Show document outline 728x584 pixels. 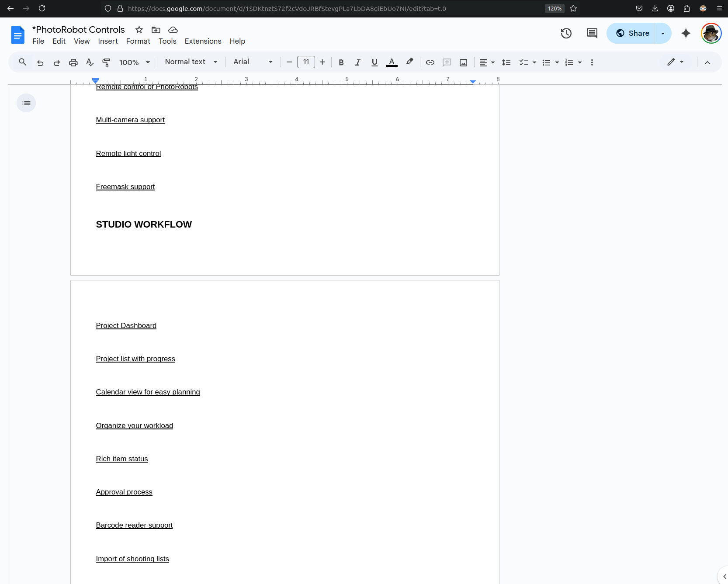click(x=26, y=103)
